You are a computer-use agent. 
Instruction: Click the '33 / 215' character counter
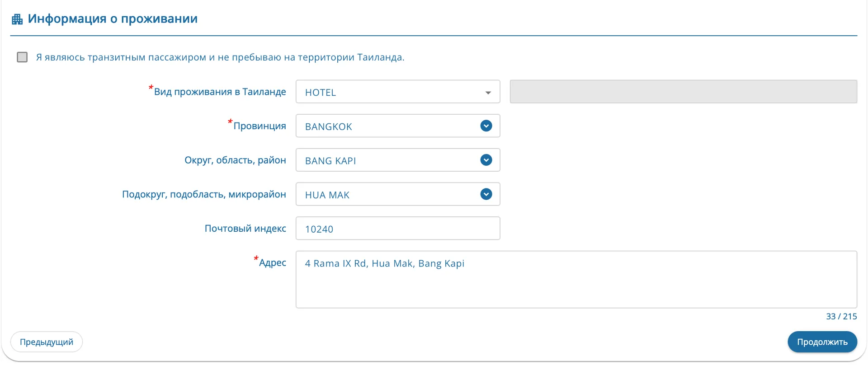(x=841, y=316)
